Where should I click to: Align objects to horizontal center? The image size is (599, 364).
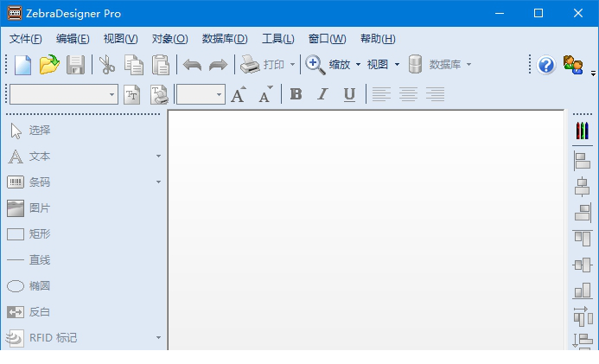[583, 187]
